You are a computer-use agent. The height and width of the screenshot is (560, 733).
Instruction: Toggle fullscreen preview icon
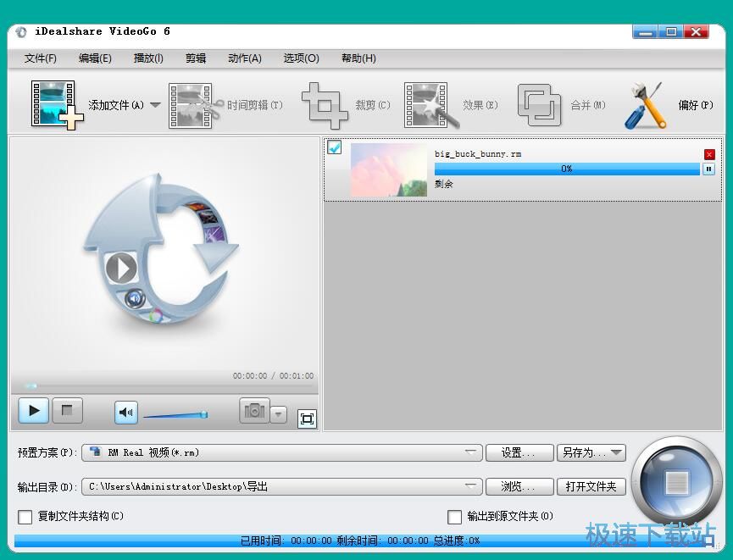coord(307,419)
